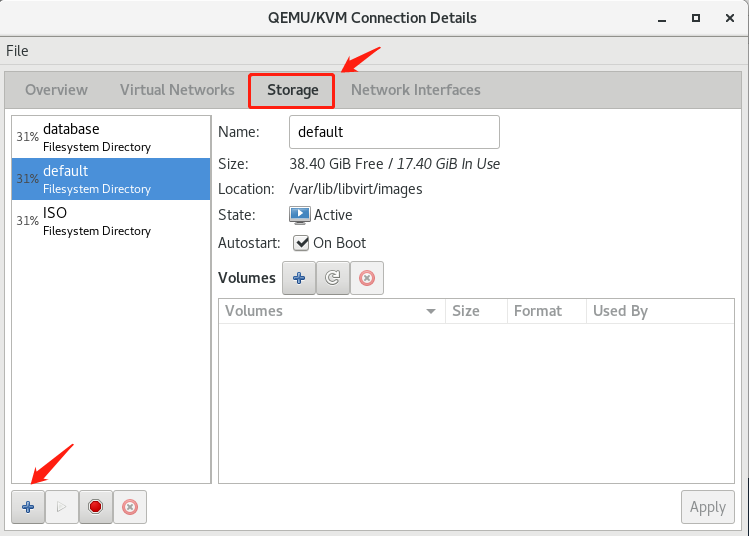Click the Start Pool play button
This screenshot has height=536, width=749.
(62, 507)
